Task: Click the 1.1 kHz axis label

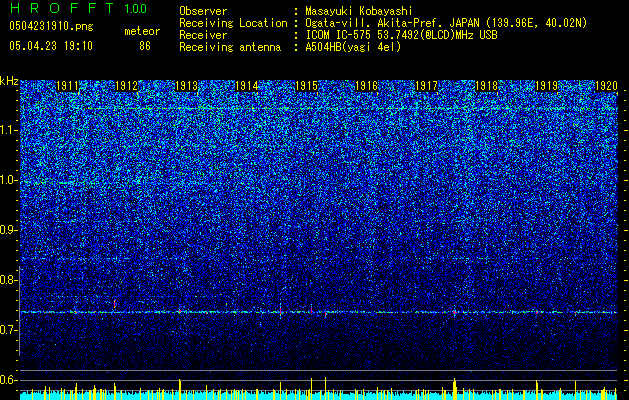Action: [9, 130]
